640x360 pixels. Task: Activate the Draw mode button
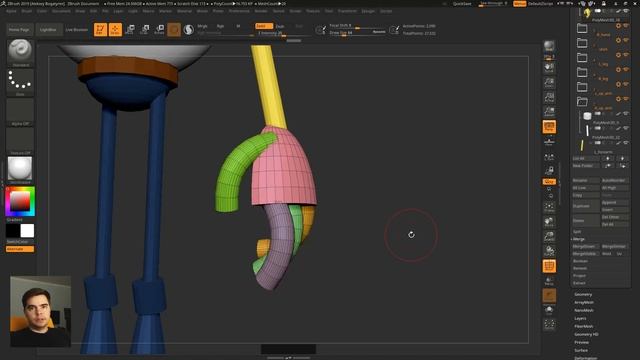click(x=115, y=29)
